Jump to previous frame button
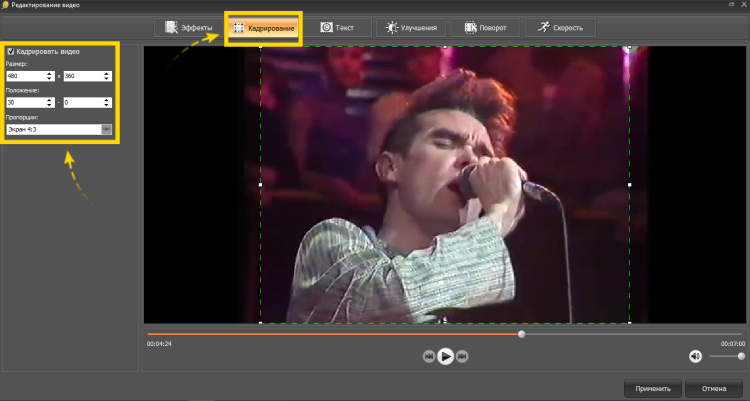This screenshot has width=750, height=401. [x=429, y=356]
